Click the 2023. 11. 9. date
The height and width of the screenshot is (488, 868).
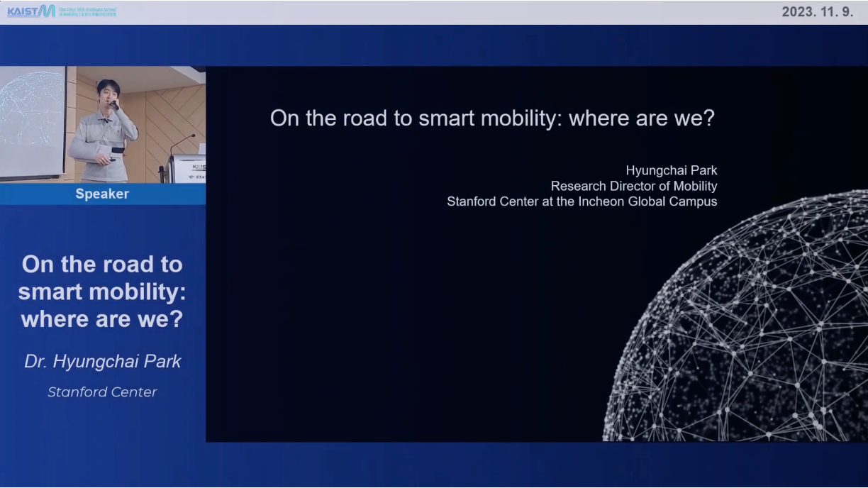pos(817,12)
